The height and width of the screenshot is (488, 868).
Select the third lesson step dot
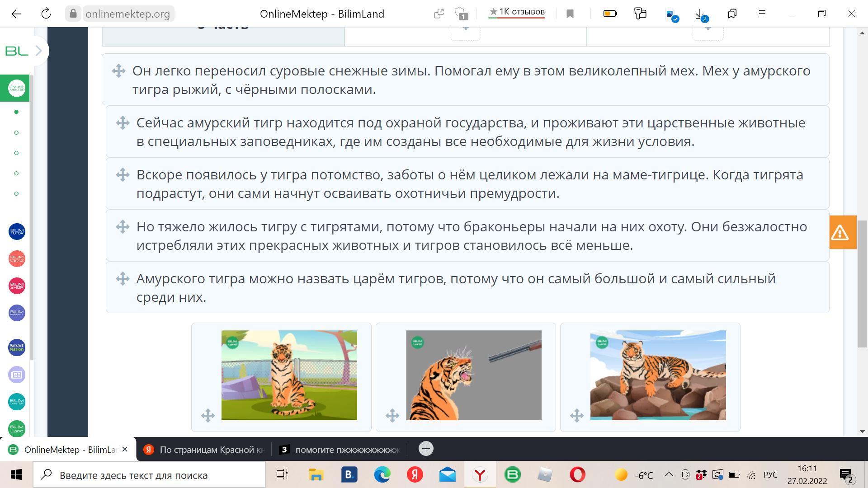pos(17,153)
